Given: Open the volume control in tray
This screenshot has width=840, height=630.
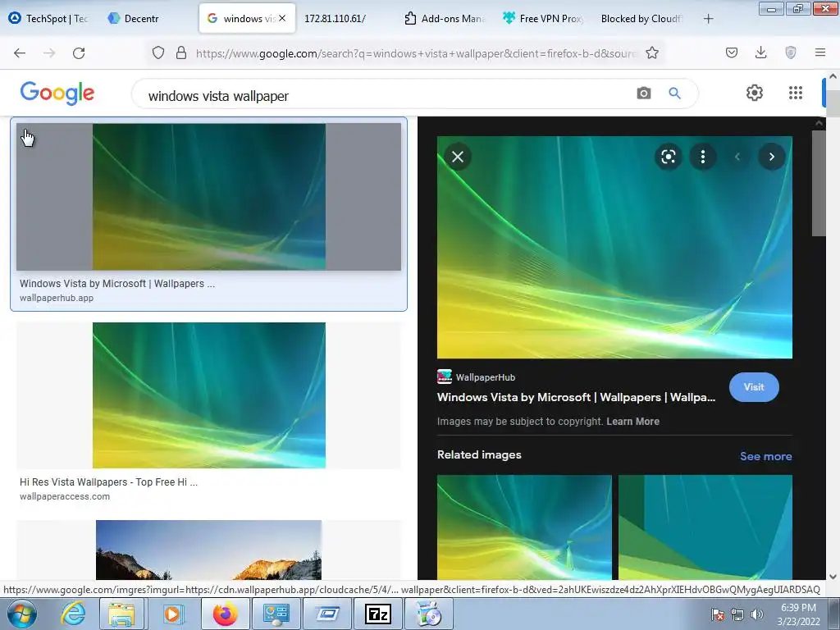Looking at the screenshot, I should coord(757,614).
